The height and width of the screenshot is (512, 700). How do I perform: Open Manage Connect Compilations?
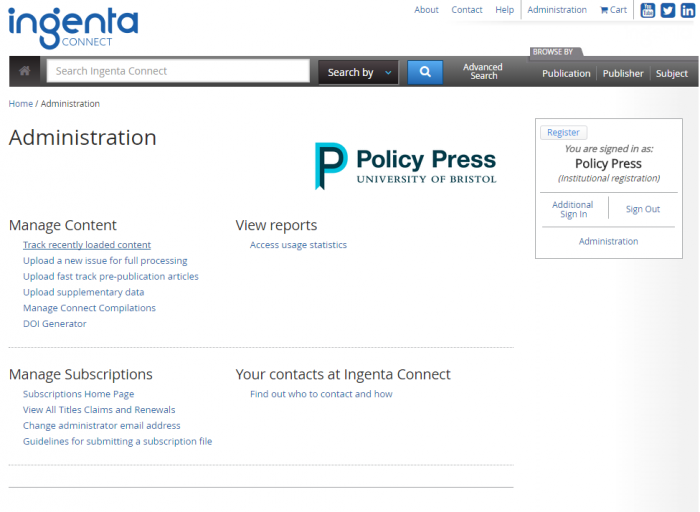pyautogui.click(x=89, y=308)
